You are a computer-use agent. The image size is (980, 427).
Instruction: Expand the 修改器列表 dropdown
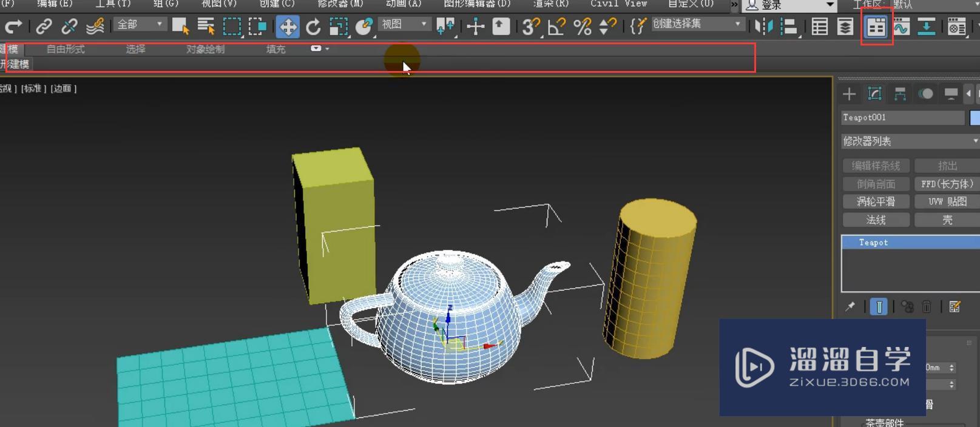pyautogui.click(x=910, y=141)
